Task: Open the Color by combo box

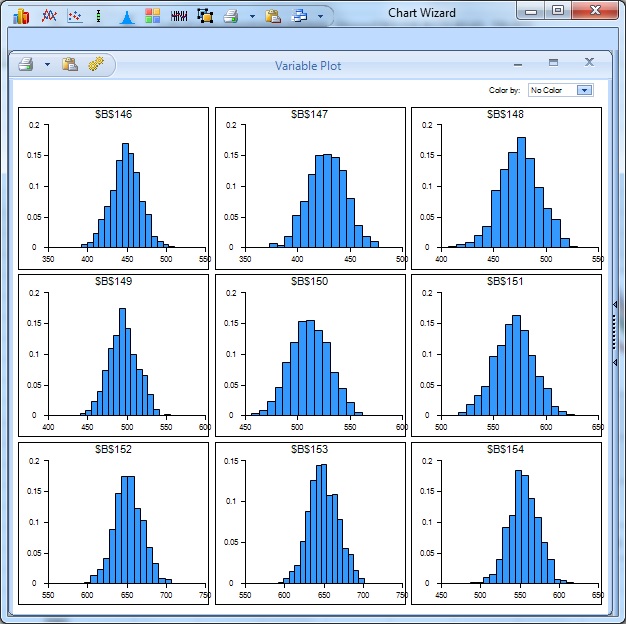Action: [561, 90]
